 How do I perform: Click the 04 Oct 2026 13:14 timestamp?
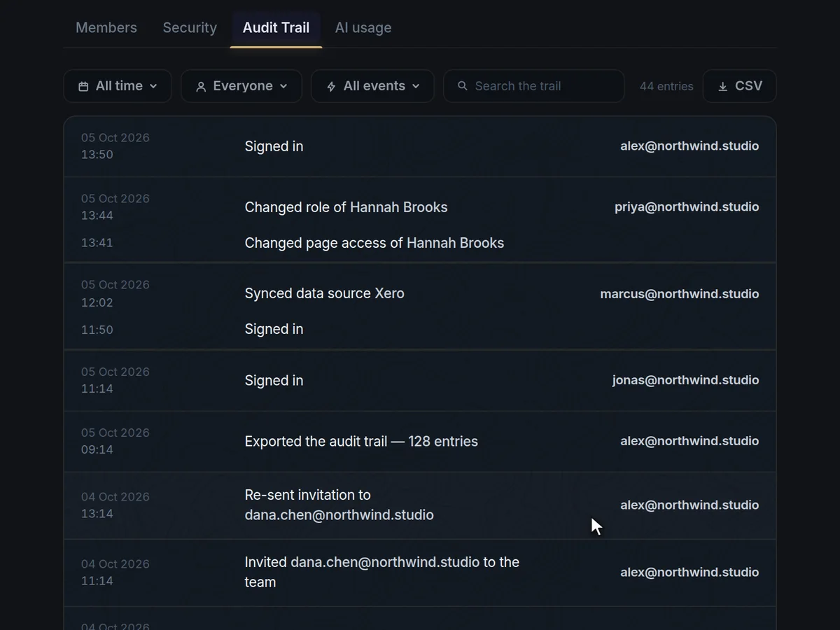tap(115, 505)
